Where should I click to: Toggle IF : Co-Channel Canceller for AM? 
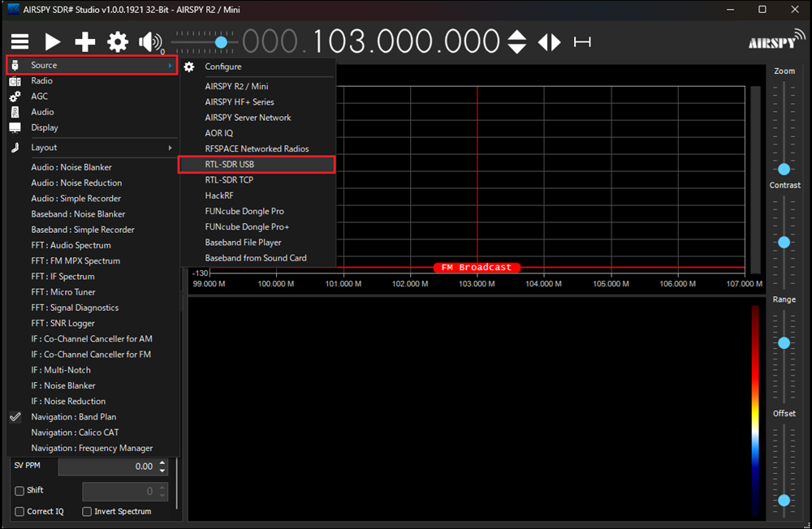point(93,338)
